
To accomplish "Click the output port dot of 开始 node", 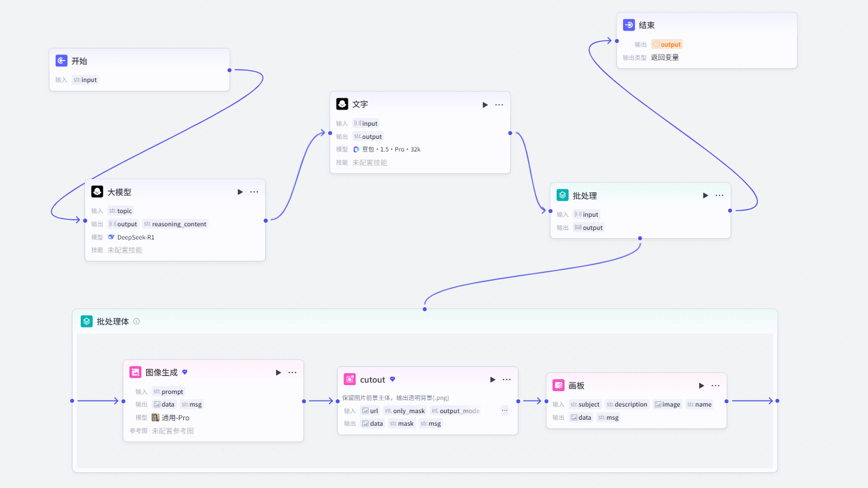I will tap(230, 70).
